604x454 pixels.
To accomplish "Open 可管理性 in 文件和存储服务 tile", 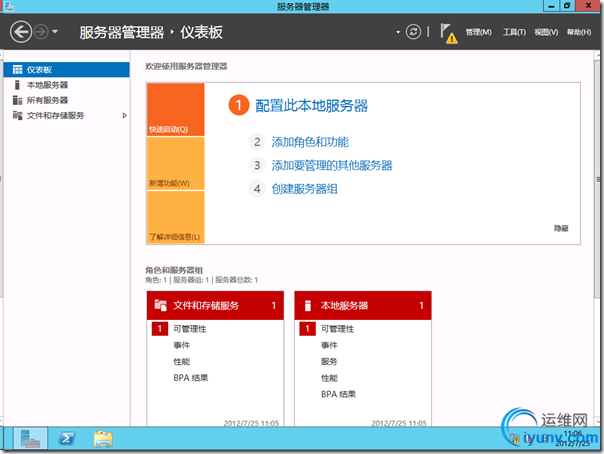I will [x=190, y=329].
